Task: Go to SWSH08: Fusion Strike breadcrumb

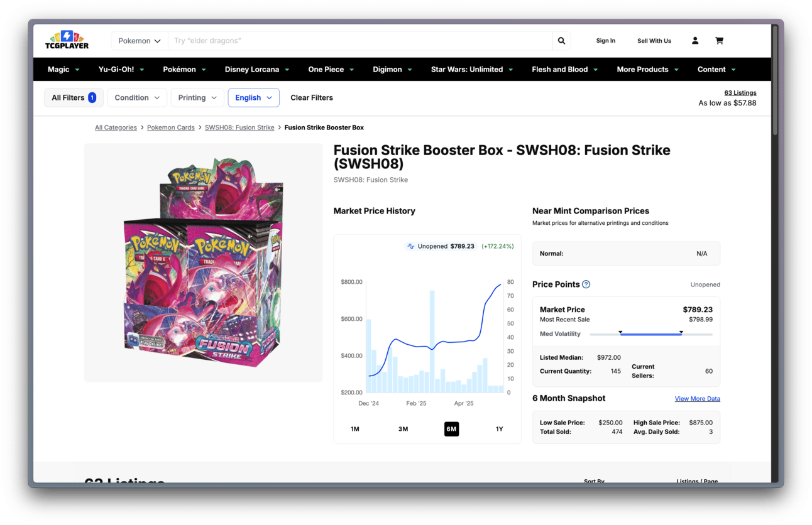Action: 239,127
